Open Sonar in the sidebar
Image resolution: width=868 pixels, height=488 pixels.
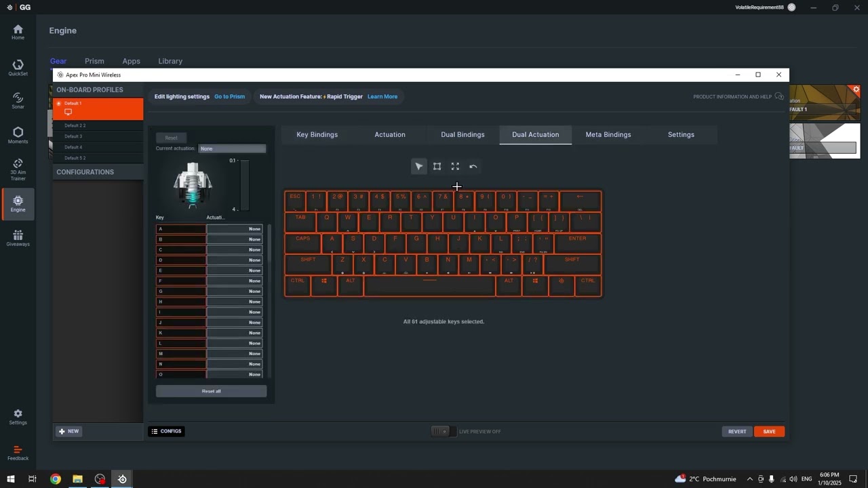pos(18,101)
